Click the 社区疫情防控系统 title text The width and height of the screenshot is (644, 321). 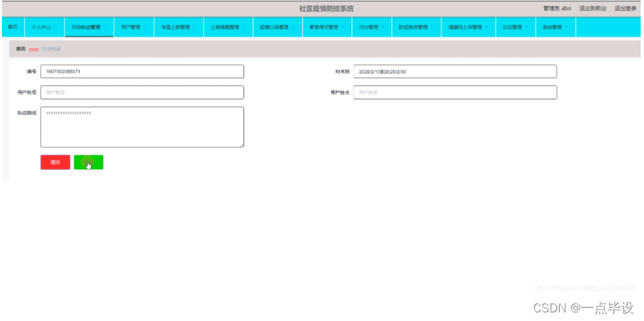[x=327, y=9]
